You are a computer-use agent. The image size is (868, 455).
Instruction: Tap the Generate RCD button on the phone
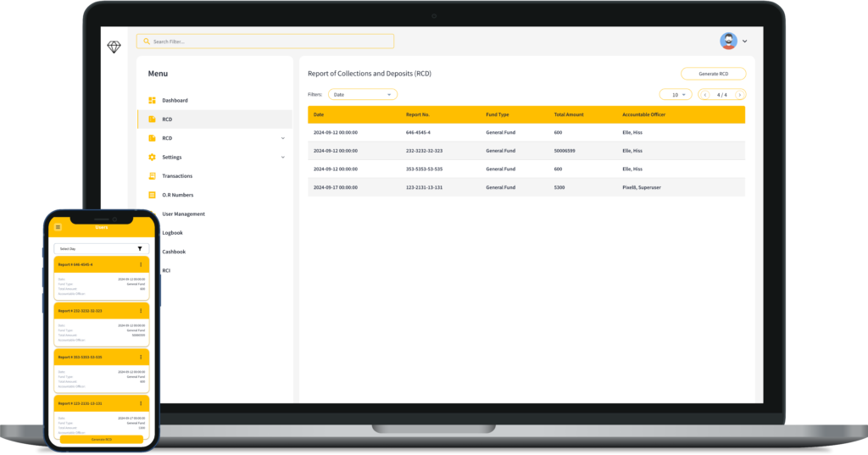coord(102,440)
